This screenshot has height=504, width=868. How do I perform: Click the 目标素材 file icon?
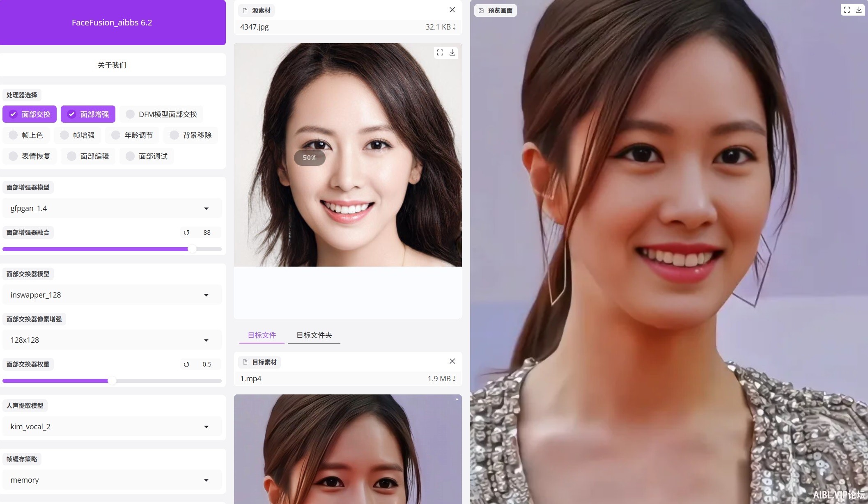(x=245, y=362)
